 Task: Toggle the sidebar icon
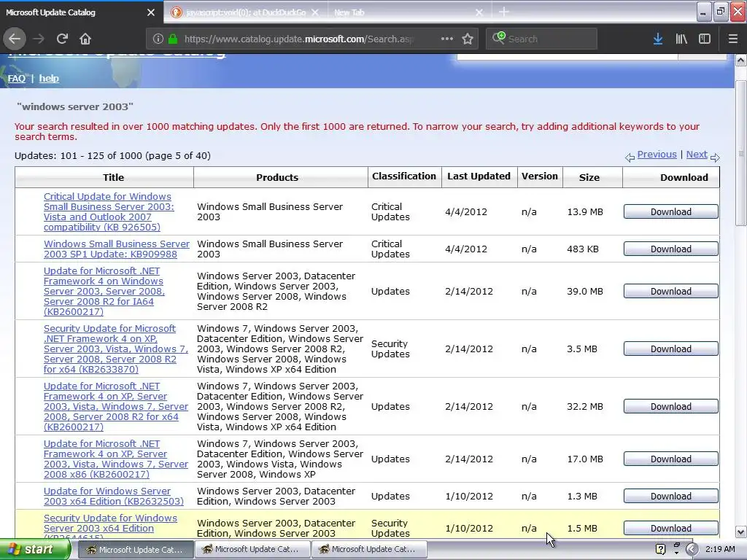(x=705, y=39)
